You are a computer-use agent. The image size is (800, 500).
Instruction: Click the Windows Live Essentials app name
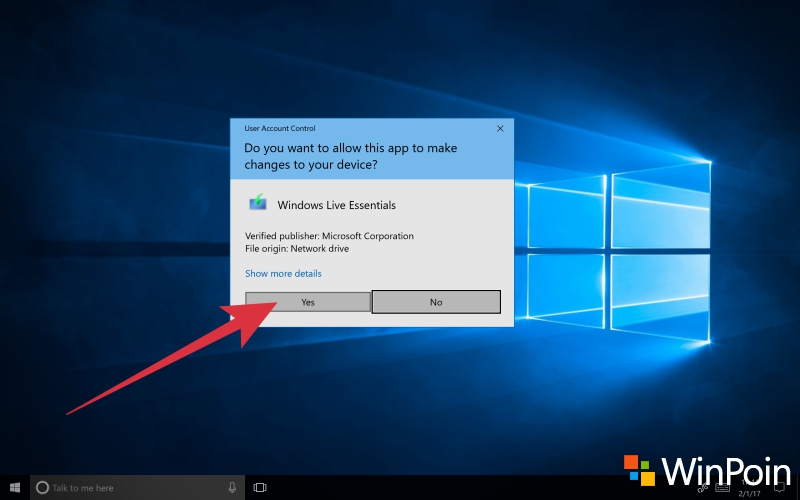pos(337,205)
